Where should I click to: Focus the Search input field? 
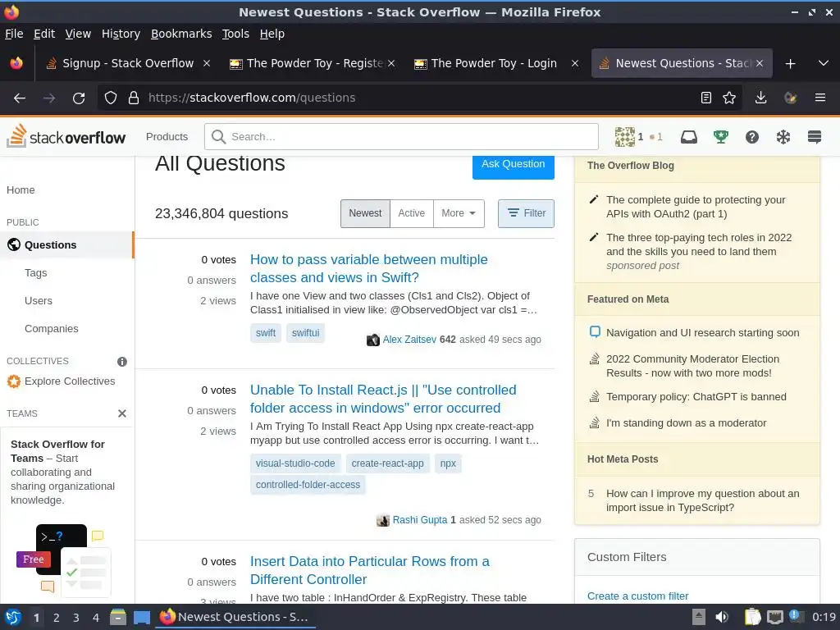[401, 137]
